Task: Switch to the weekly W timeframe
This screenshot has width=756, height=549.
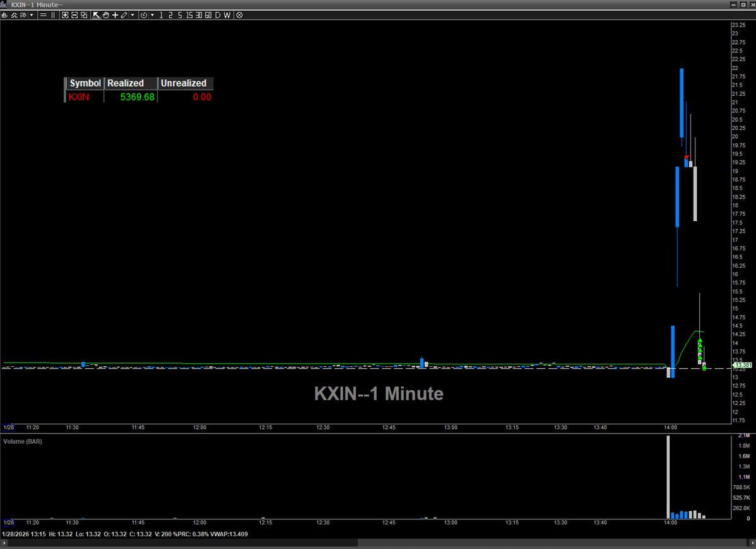Action: click(x=227, y=15)
